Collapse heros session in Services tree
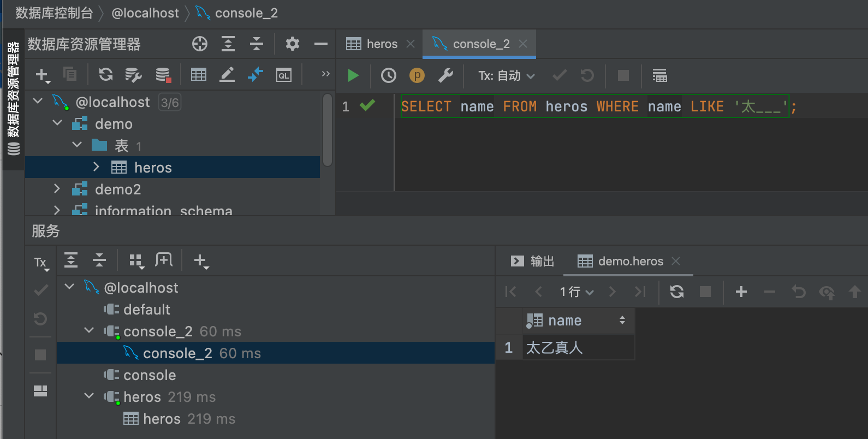This screenshot has width=868, height=439. [89, 395]
